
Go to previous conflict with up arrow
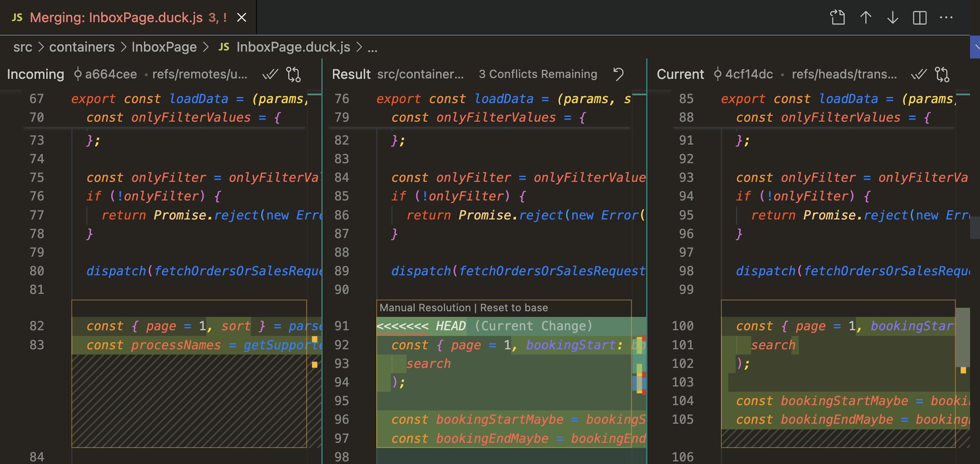(x=865, y=18)
